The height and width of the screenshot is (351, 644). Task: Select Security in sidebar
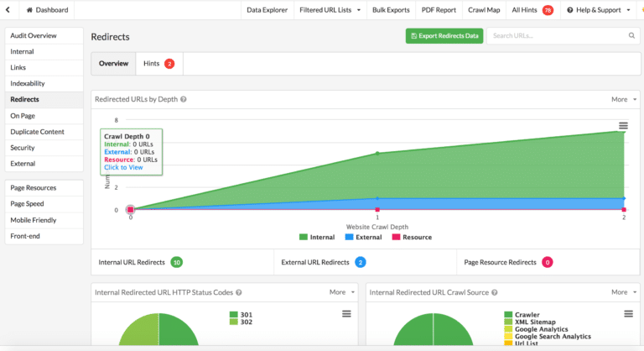click(44, 147)
